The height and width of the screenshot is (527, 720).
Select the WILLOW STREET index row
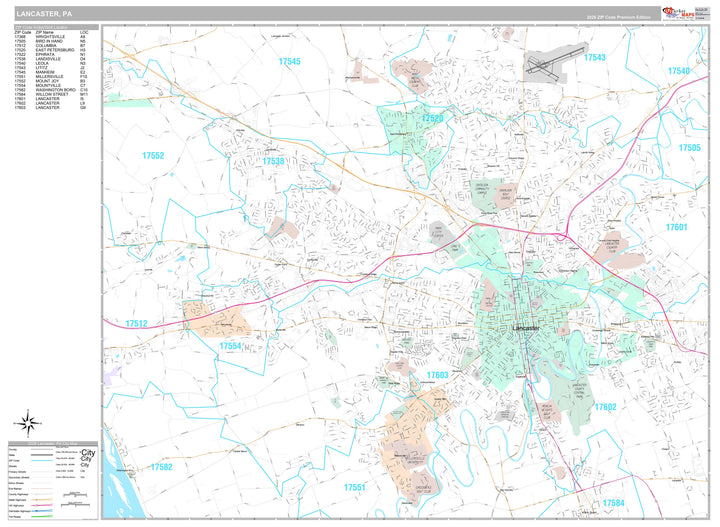pyautogui.click(x=50, y=95)
